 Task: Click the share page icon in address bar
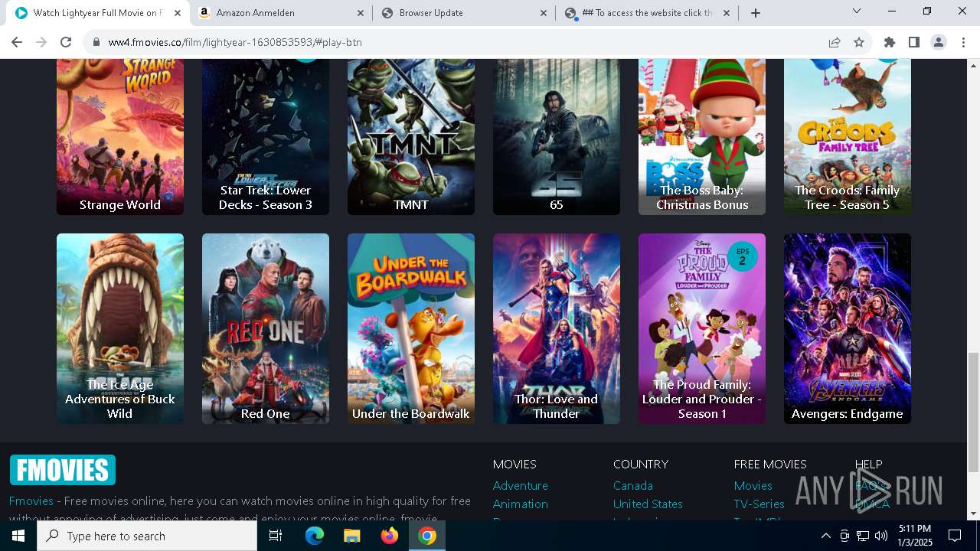pyautogui.click(x=835, y=42)
